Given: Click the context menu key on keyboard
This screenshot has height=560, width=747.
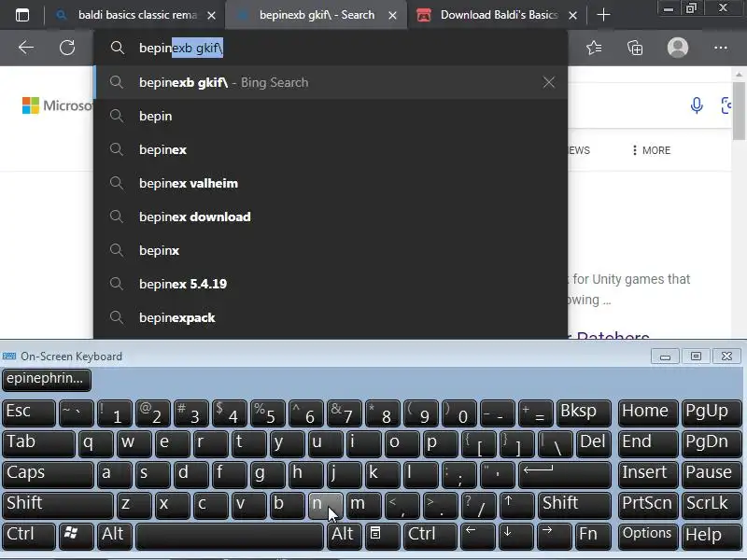Looking at the screenshot, I should click(x=382, y=535).
